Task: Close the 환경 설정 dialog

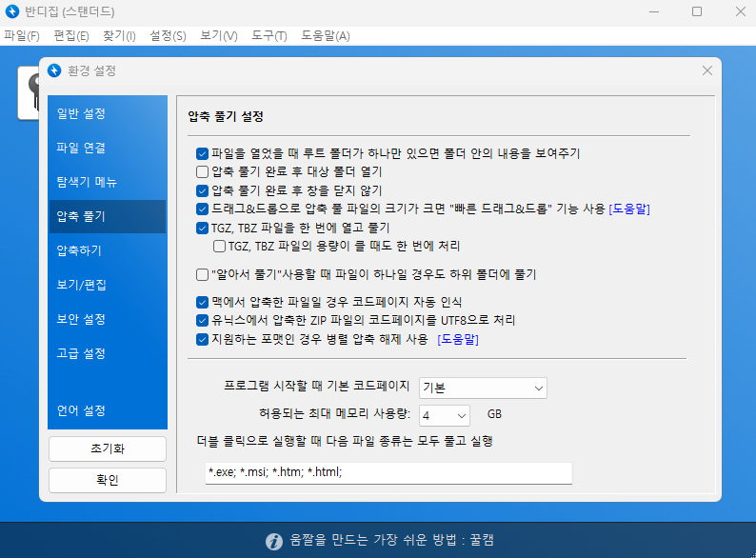Action: [706, 70]
